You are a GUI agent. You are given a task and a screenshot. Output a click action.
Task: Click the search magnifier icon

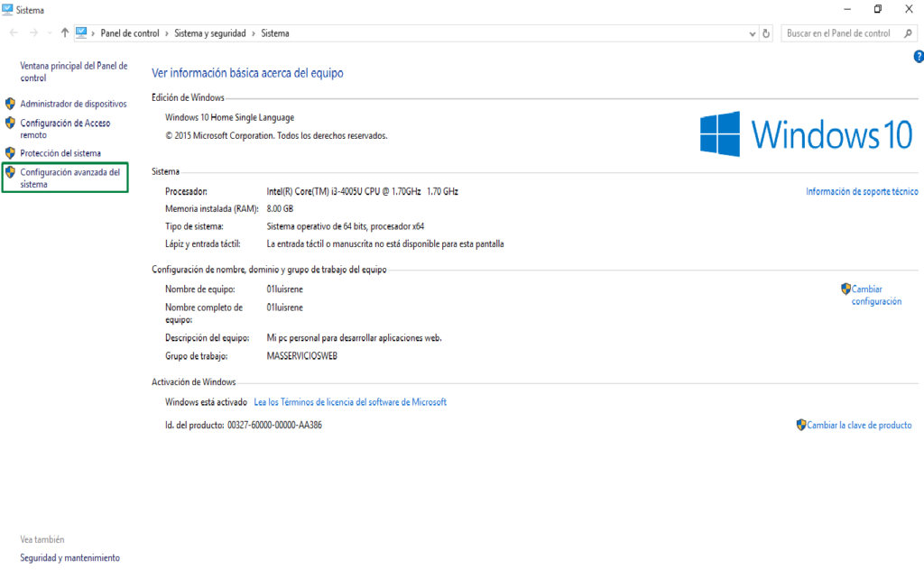click(x=908, y=33)
